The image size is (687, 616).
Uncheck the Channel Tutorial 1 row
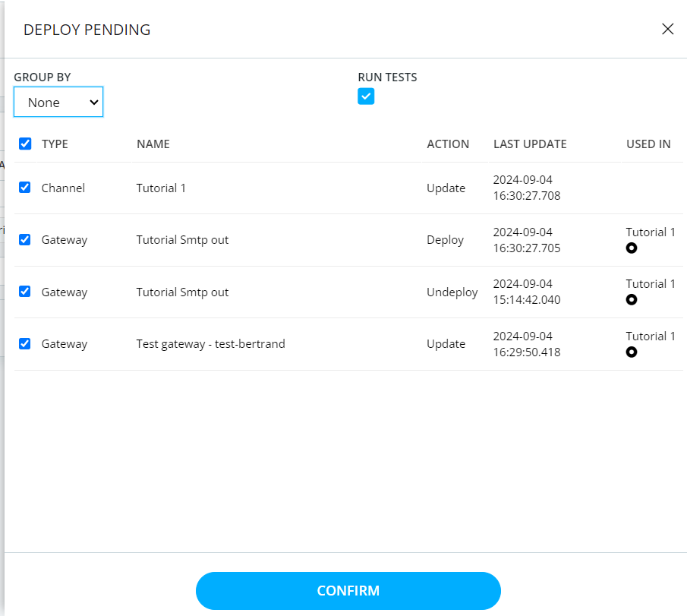(x=25, y=187)
